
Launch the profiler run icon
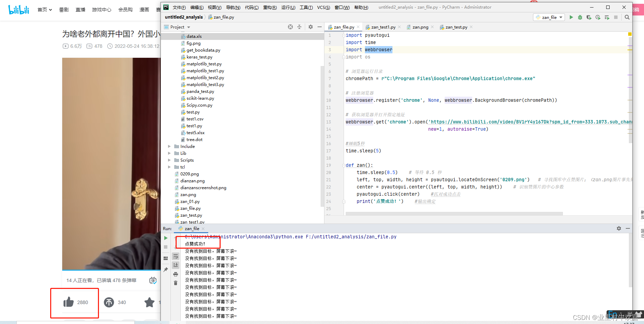[598, 17]
